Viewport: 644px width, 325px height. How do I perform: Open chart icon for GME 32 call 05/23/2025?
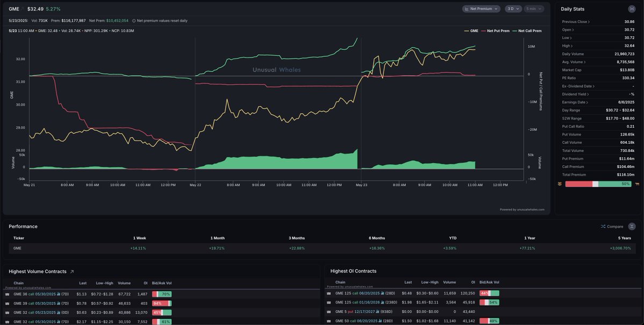[x=59, y=312]
